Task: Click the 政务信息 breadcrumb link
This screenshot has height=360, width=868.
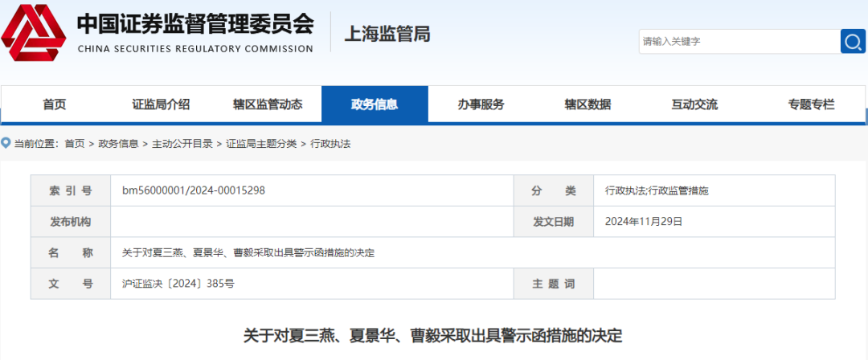Action: pos(118,144)
